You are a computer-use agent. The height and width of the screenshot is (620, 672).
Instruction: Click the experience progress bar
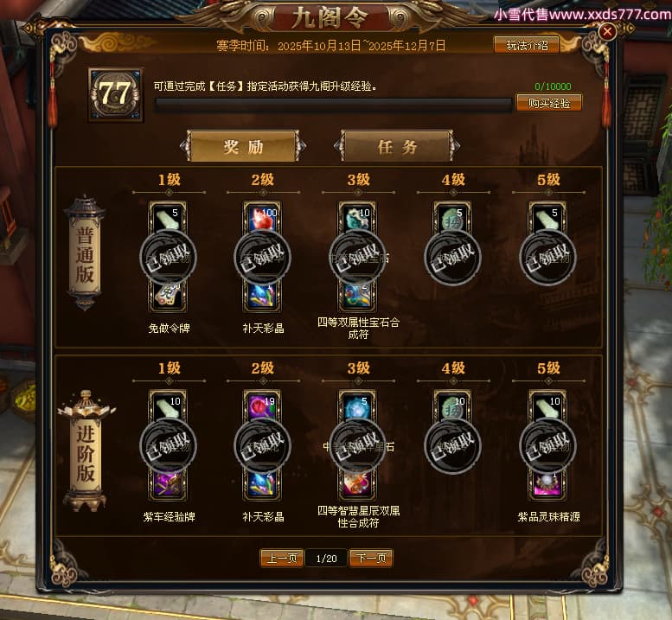coord(333,105)
